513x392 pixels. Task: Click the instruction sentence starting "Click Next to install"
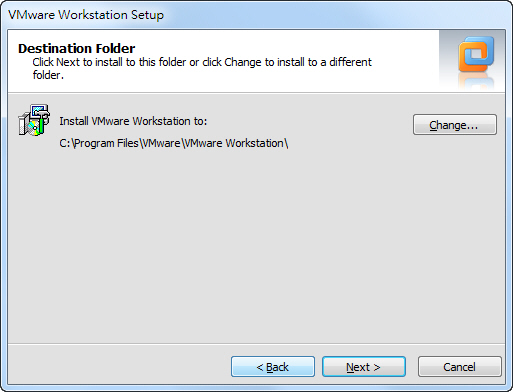coord(202,68)
